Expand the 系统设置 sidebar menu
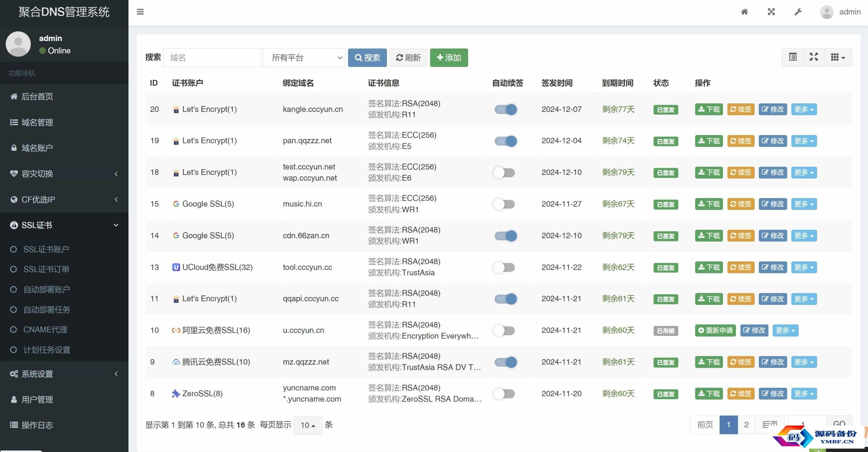Viewport: 868px width, 452px height. coord(64,374)
